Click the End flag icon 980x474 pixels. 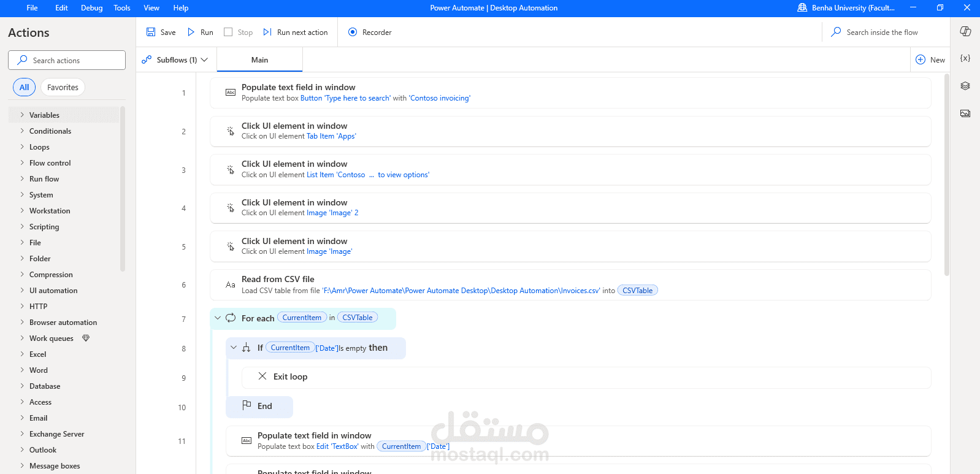click(247, 405)
